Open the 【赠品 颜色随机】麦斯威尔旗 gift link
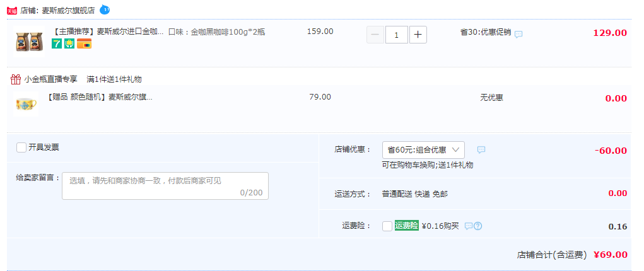This screenshot has height=271, width=644. click(x=100, y=97)
